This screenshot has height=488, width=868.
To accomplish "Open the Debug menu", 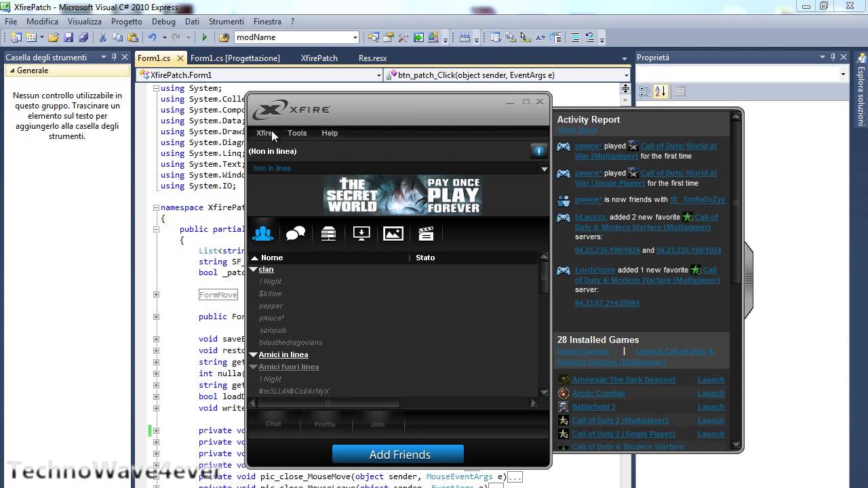I will point(163,22).
